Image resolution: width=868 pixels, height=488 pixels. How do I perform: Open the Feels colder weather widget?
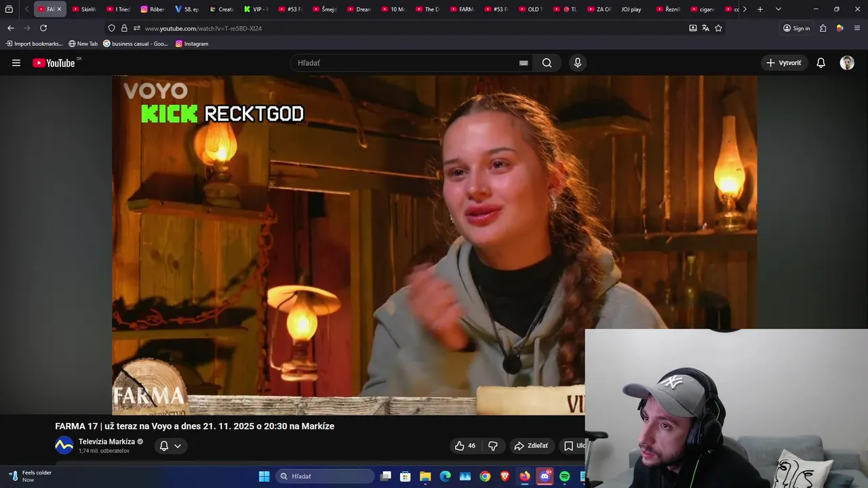click(31, 476)
